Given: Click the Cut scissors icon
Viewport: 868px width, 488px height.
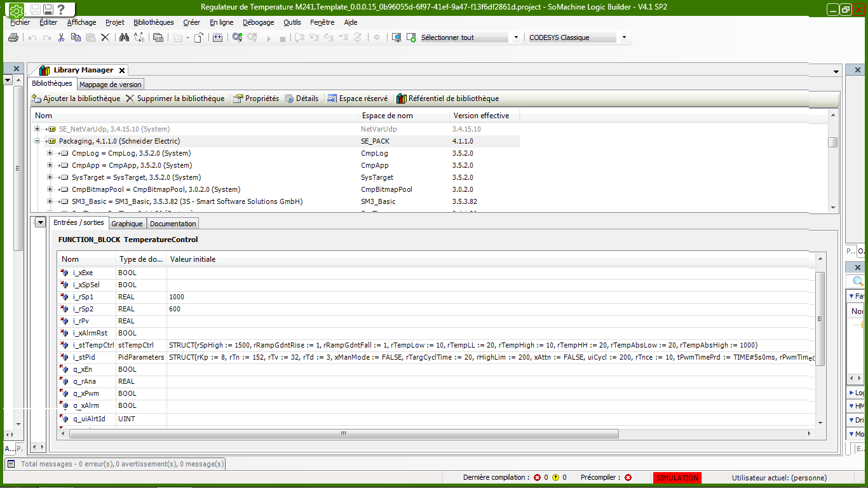Looking at the screenshot, I should tap(61, 37).
